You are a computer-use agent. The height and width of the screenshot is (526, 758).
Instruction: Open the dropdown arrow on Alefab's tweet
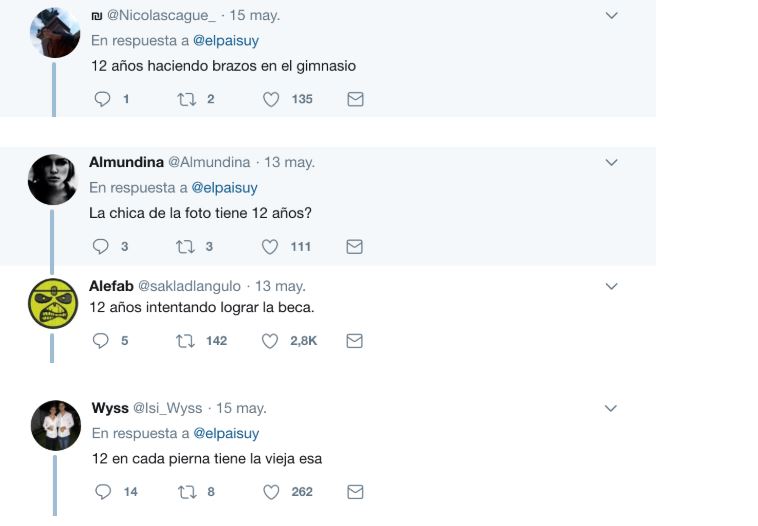tap(612, 286)
